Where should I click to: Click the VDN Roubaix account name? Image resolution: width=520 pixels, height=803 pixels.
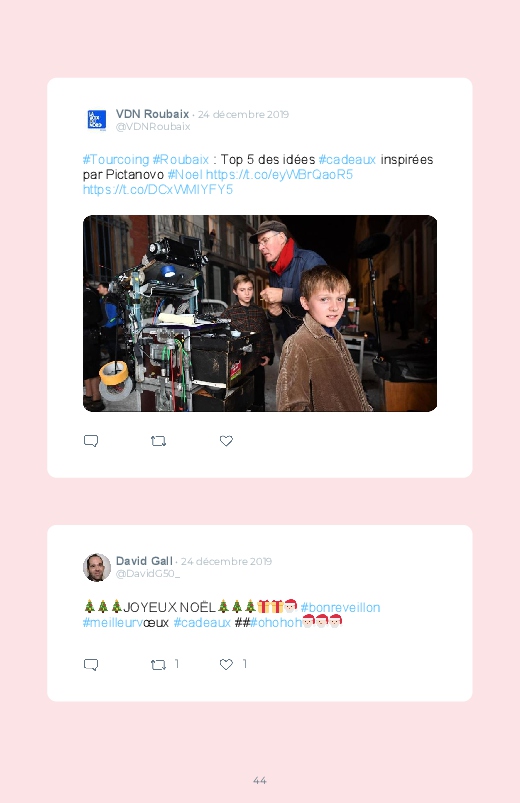click(x=152, y=114)
